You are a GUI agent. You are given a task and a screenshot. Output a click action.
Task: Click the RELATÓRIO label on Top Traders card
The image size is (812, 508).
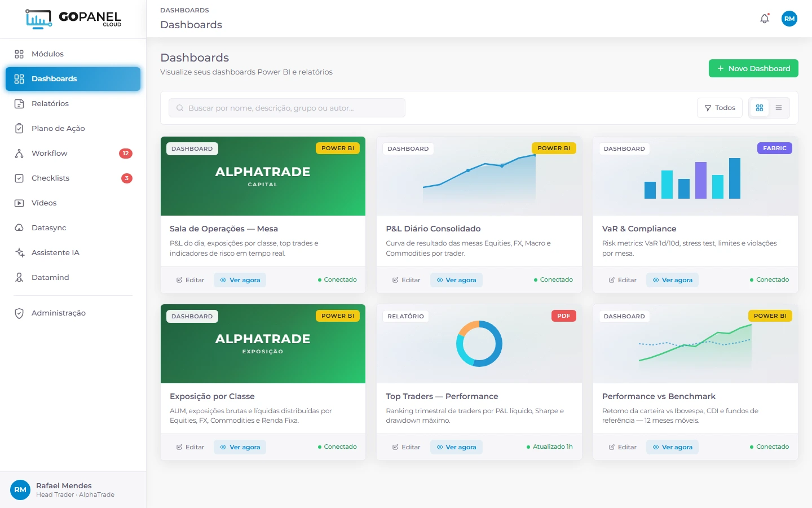click(405, 317)
